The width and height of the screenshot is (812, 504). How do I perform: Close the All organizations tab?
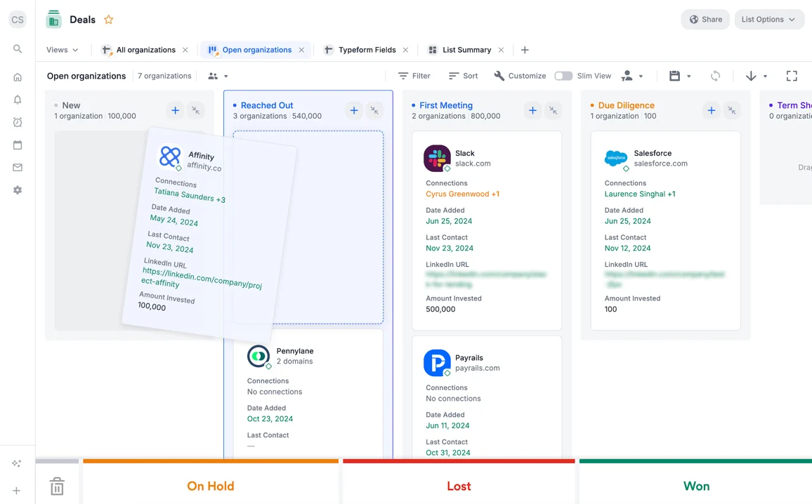pyautogui.click(x=185, y=50)
